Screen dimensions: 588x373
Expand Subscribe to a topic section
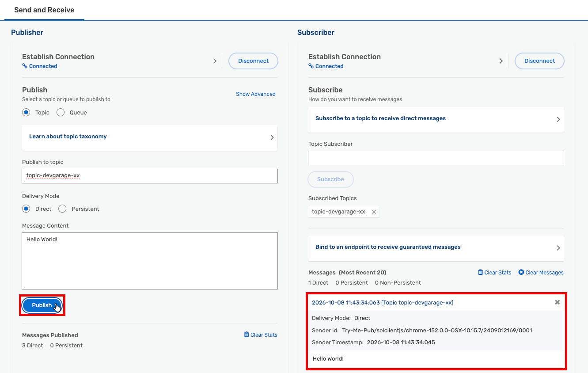(436, 119)
